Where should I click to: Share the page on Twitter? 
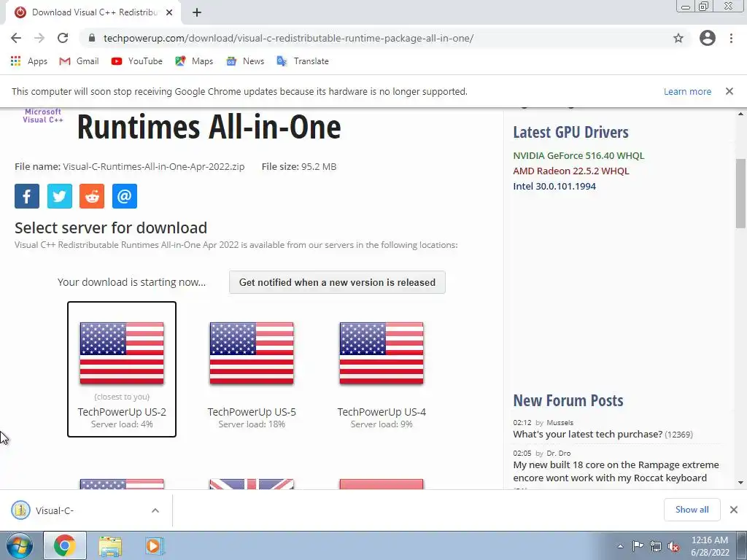[x=60, y=196]
